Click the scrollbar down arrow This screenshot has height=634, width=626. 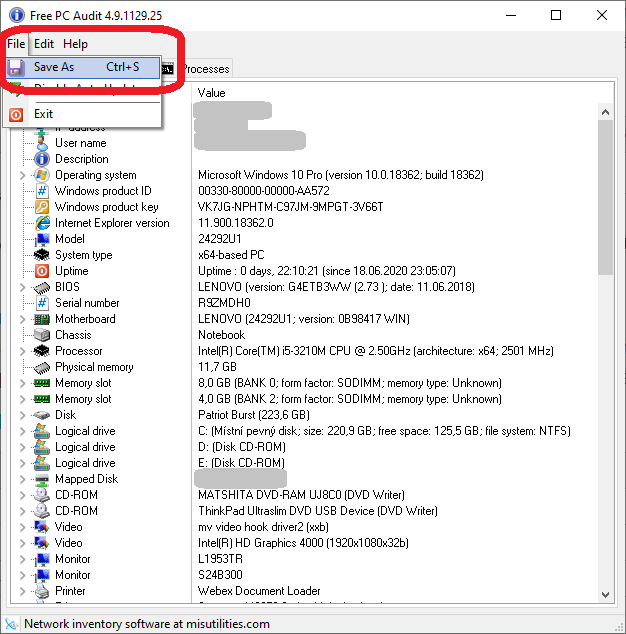click(x=605, y=595)
